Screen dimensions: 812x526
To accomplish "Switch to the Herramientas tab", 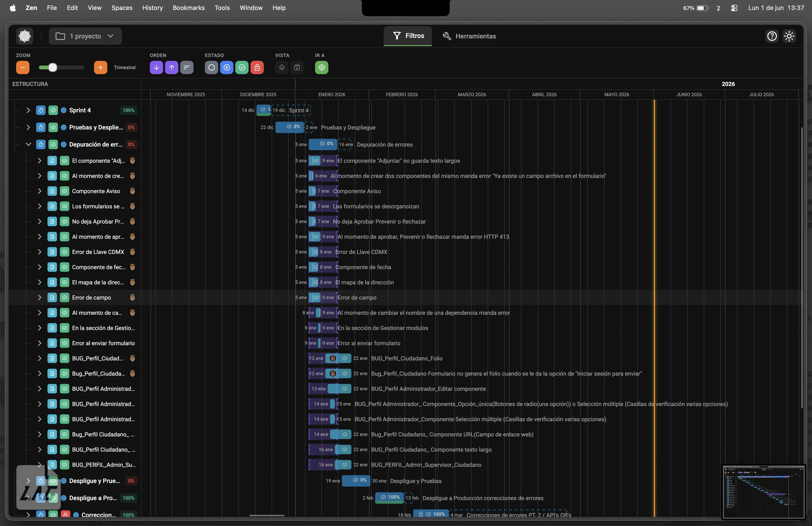I will [469, 36].
